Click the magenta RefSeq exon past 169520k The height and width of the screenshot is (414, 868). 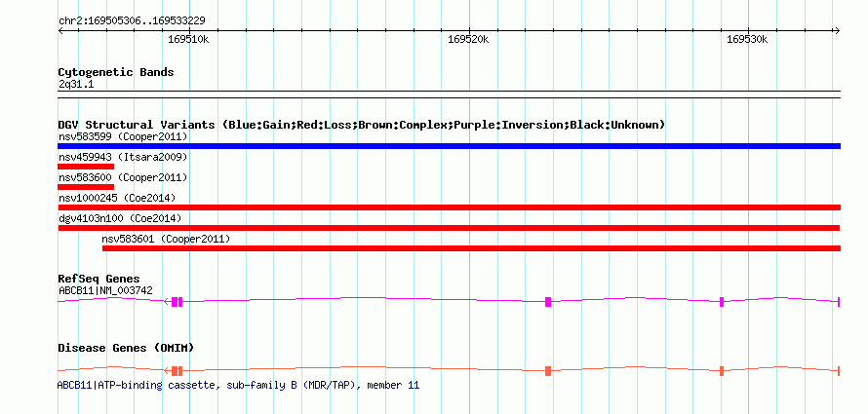(548, 302)
